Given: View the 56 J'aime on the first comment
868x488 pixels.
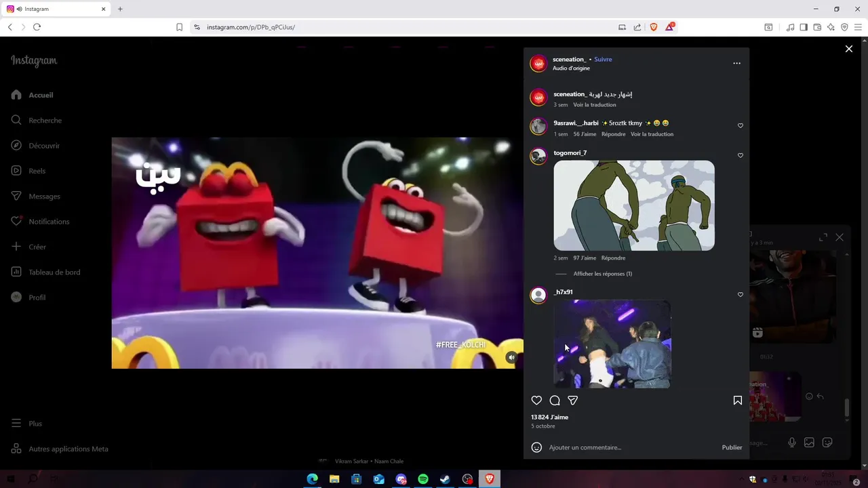Looking at the screenshot, I should click(x=585, y=134).
